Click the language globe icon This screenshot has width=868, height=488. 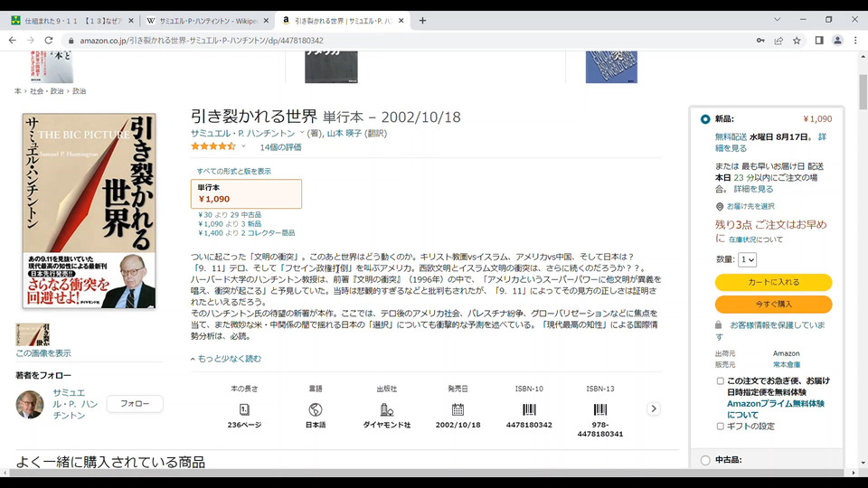pos(316,409)
